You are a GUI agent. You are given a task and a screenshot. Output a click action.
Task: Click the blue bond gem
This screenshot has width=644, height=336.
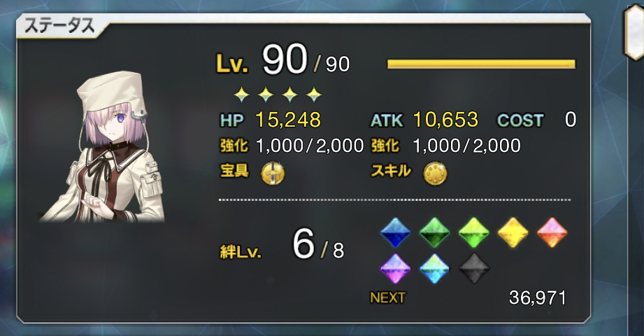(396, 232)
